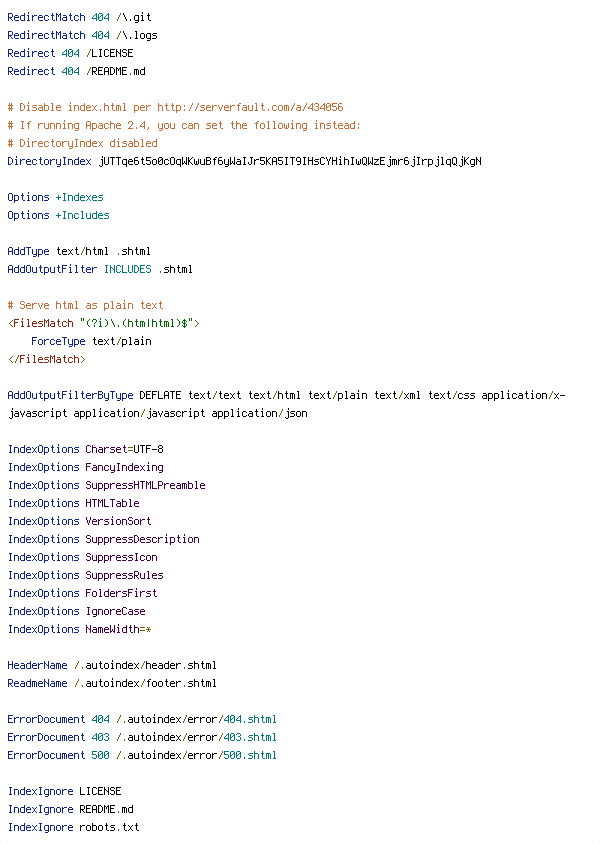The width and height of the screenshot is (600, 844).
Task: Click the wrapped line starting with 'javascript application/javascript'
Action: (x=157, y=413)
